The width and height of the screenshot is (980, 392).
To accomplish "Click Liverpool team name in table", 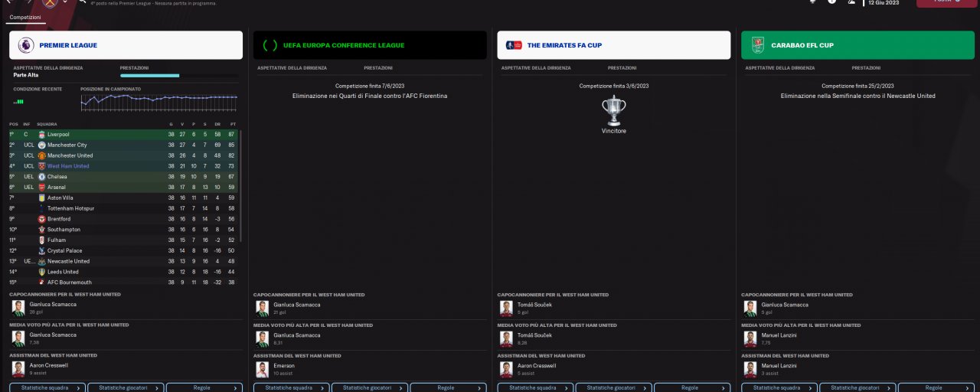I will point(58,135).
